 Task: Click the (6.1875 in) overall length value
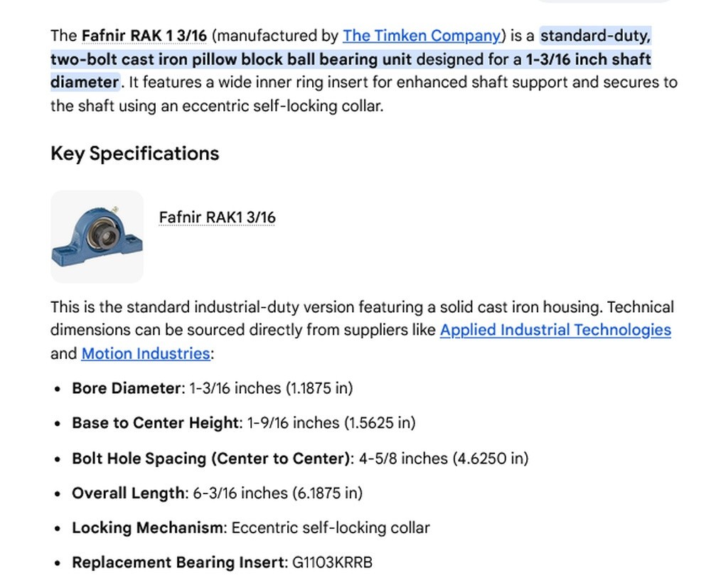point(327,493)
